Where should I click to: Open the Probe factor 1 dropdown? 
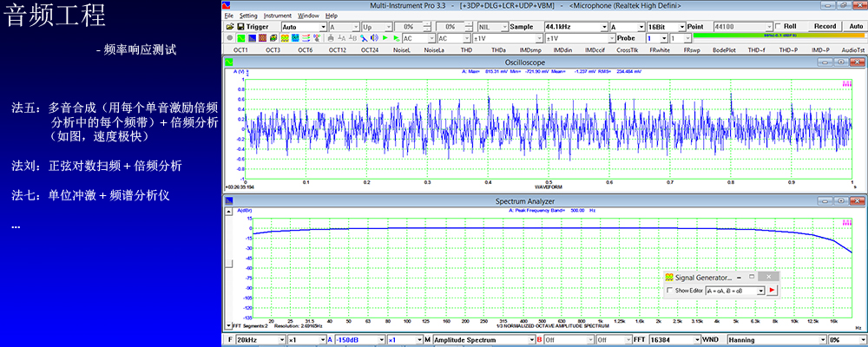coord(664,38)
